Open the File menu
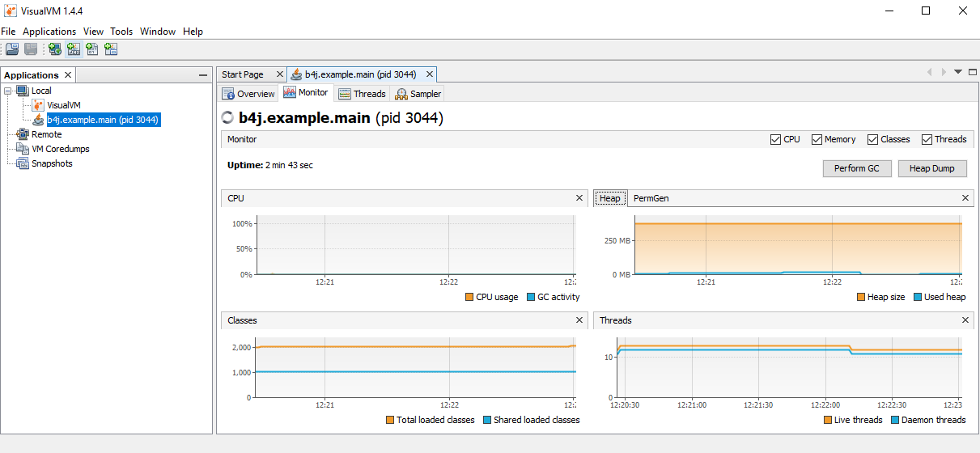This screenshot has height=453, width=980. [x=8, y=32]
